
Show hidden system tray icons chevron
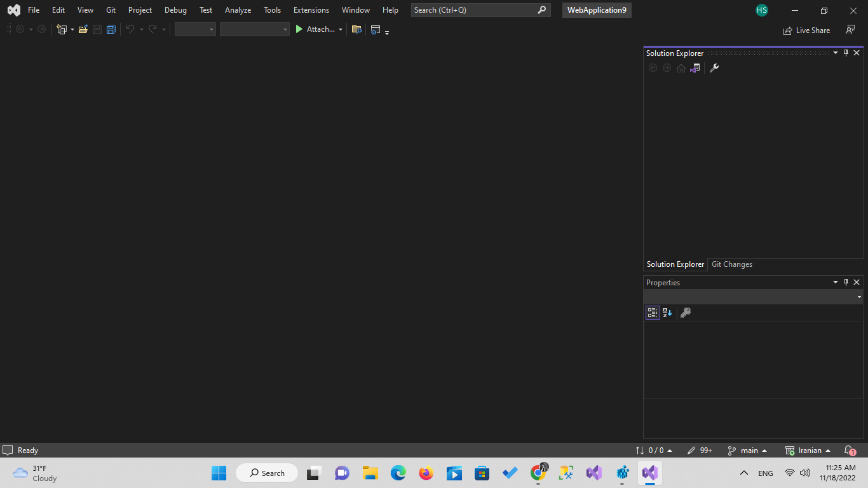click(x=744, y=473)
